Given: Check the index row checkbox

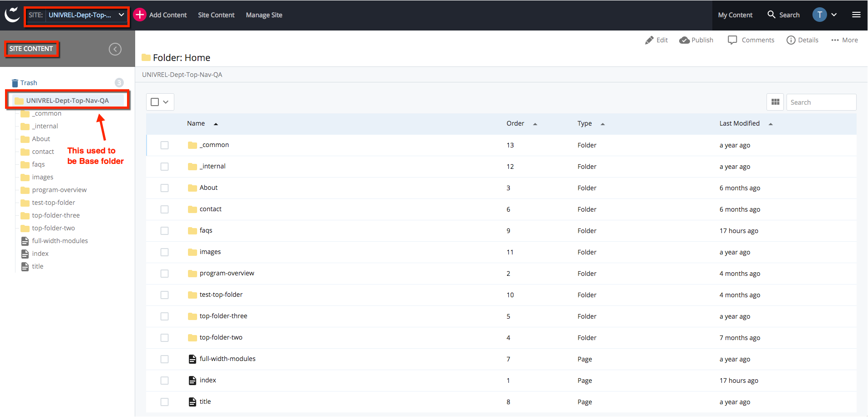Looking at the screenshot, I should pos(164,381).
